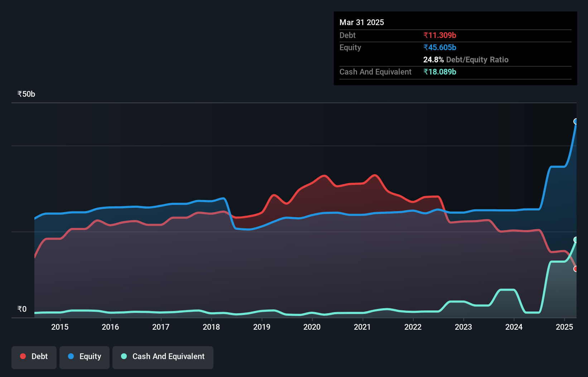Toggle the Cash And Equivalent legend button

coord(163,357)
